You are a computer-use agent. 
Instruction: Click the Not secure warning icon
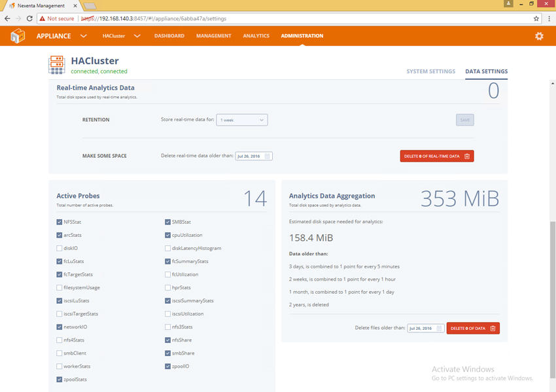pos(43,18)
